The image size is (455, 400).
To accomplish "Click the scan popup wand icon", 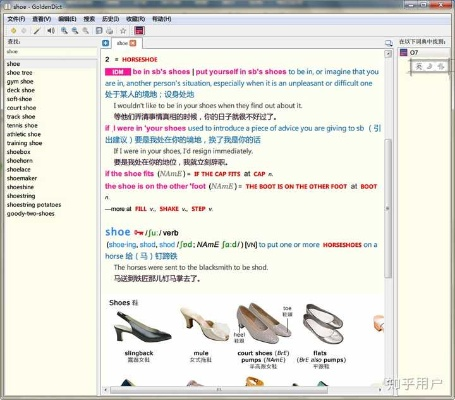I will coord(37,31).
